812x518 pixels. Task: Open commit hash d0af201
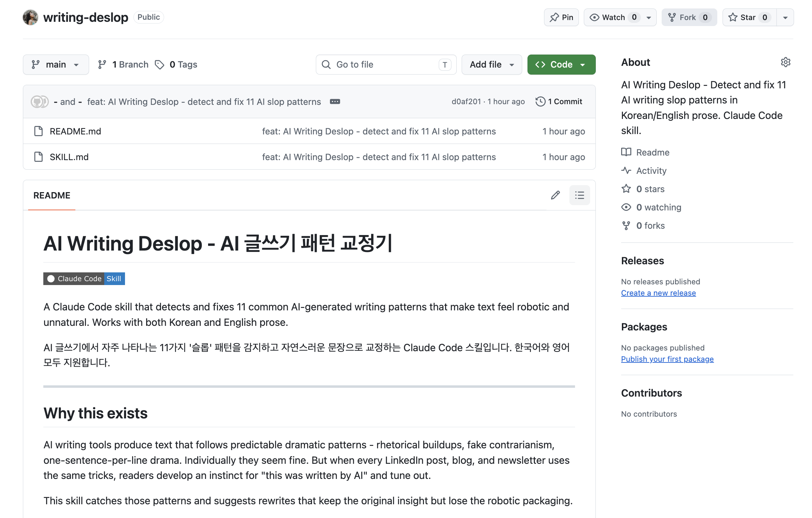tap(466, 102)
